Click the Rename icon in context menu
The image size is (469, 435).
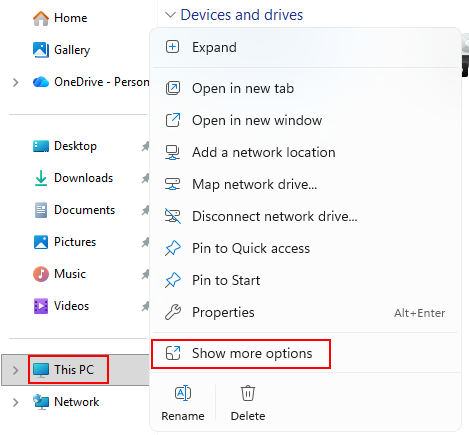click(183, 393)
